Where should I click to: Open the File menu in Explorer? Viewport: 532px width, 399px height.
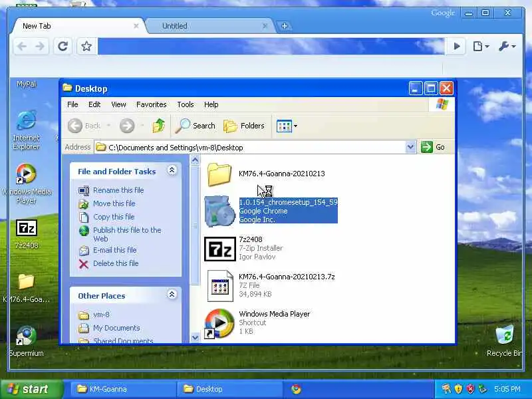point(72,104)
